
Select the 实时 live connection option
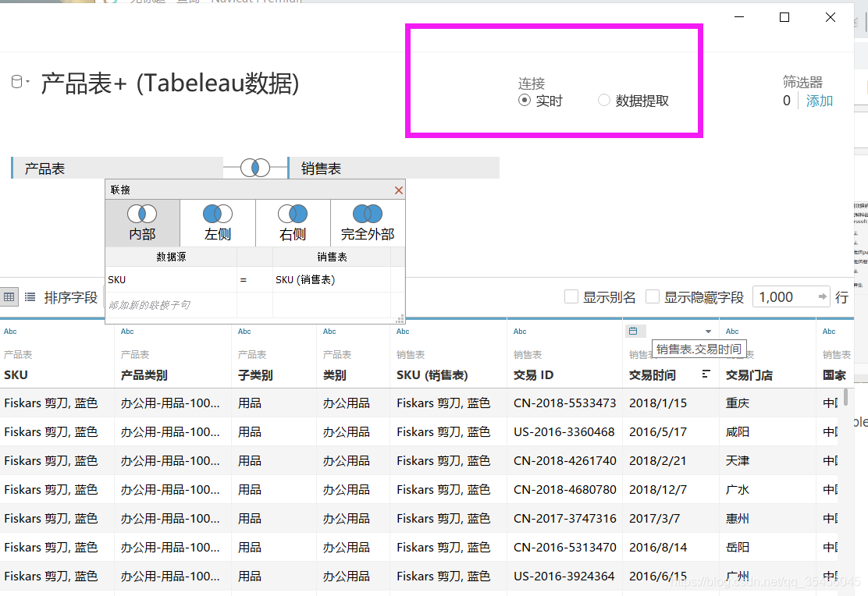coord(525,100)
